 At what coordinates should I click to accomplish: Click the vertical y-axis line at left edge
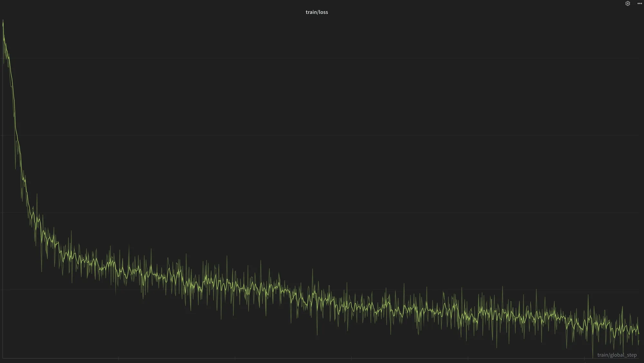coord(3,193)
